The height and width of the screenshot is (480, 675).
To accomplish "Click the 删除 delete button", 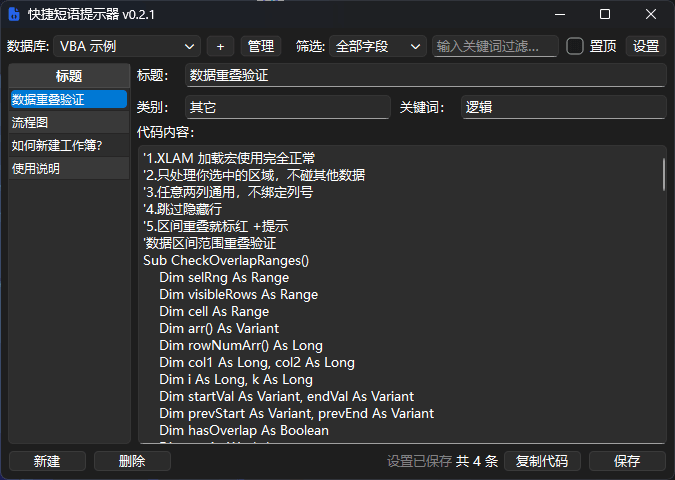I will point(132,461).
